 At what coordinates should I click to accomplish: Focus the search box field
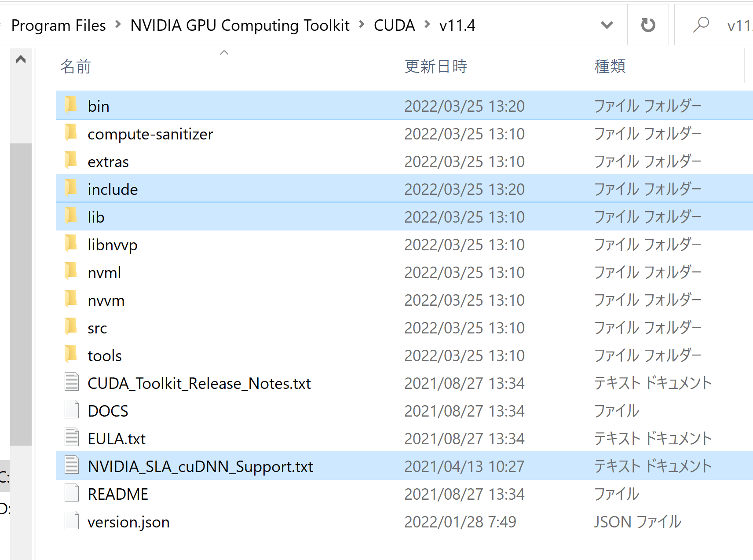click(714, 25)
